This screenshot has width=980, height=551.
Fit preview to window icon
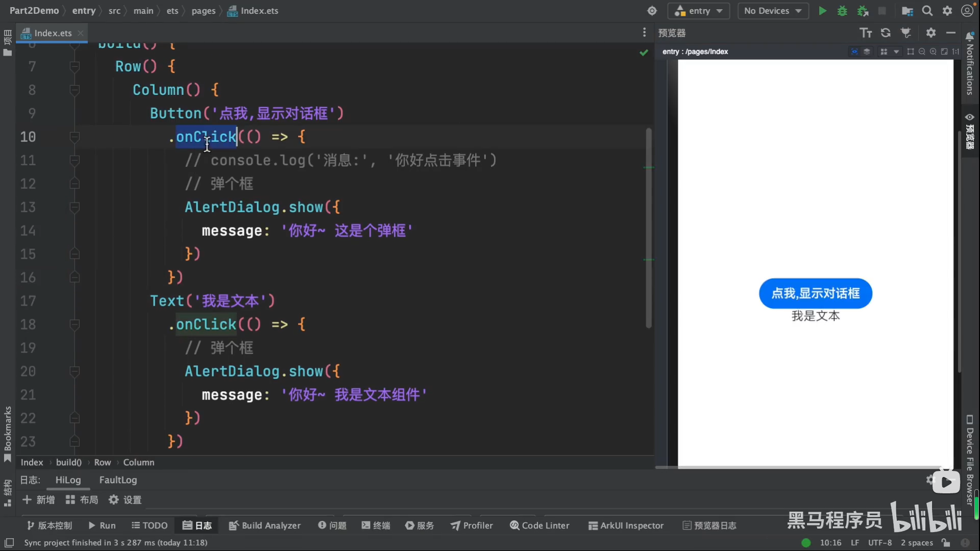[x=944, y=52]
